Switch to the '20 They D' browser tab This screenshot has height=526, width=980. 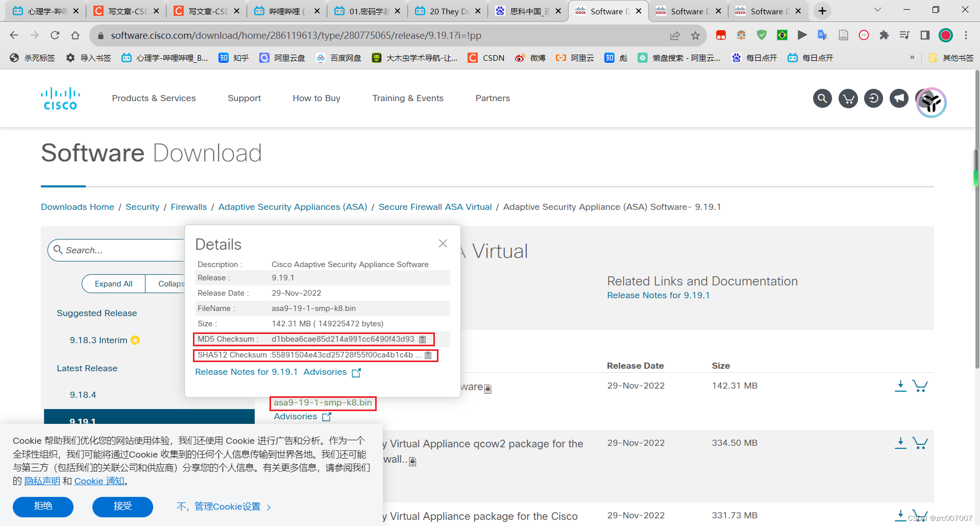[448, 11]
